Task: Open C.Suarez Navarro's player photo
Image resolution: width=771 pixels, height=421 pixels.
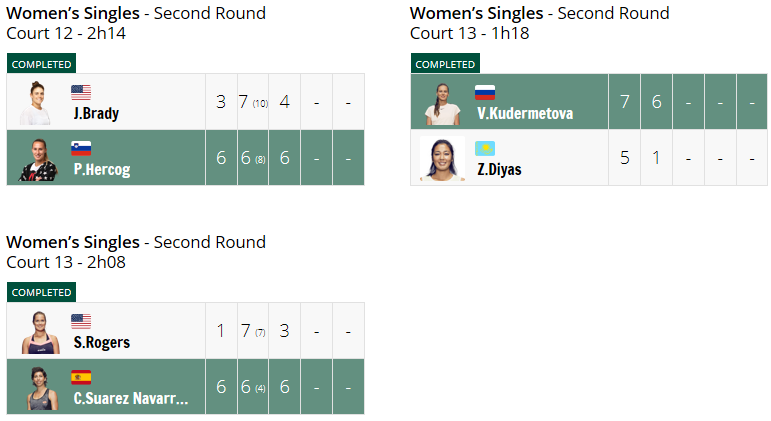Action: click(41, 389)
